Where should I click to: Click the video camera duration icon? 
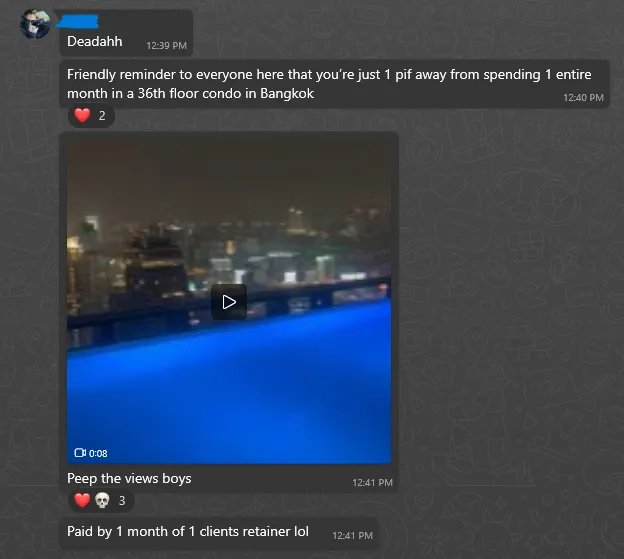coord(80,453)
